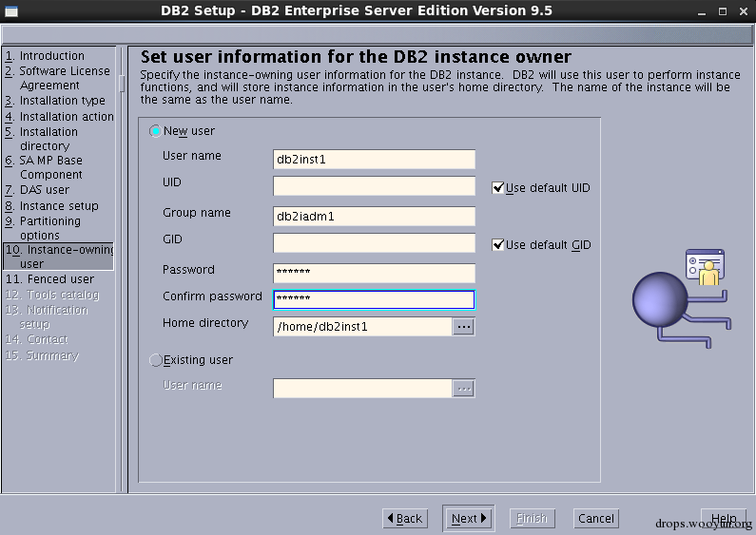Maximize the DB2 Setup window
Image resolution: width=756 pixels, height=535 pixels.
click(723, 11)
